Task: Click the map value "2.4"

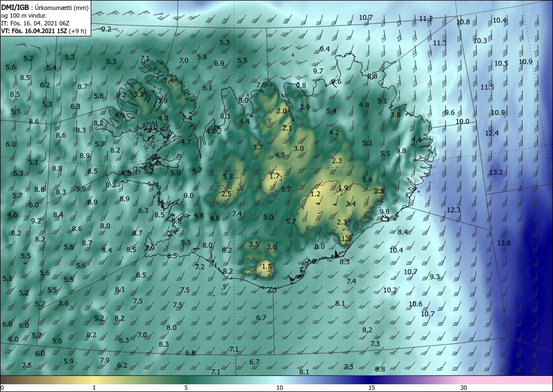Action: 351,204
